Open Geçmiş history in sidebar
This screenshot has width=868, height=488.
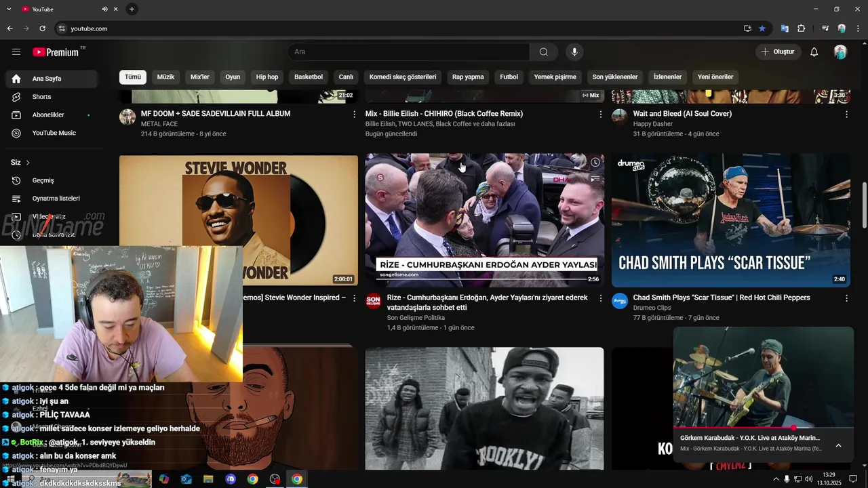[x=52, y=180]
